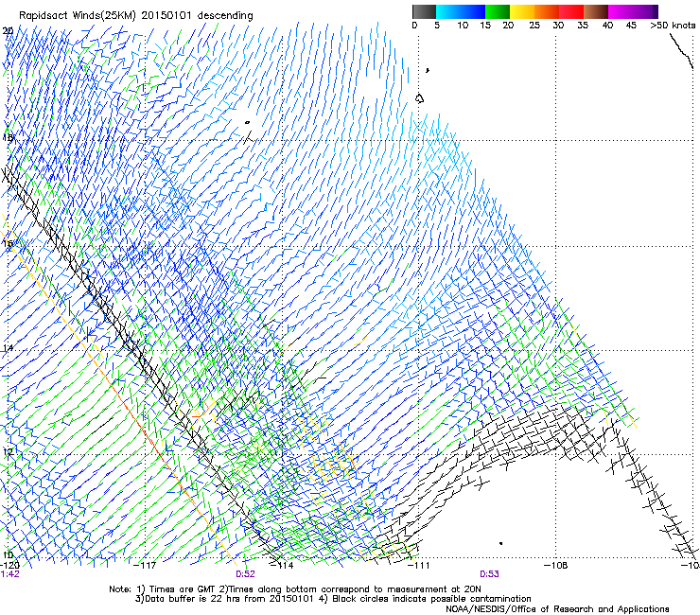Click the yellow 20-25 knots legend swatch
Image resolution: width=700 pixels, height=615 pixels.
(x=522, y=11)
